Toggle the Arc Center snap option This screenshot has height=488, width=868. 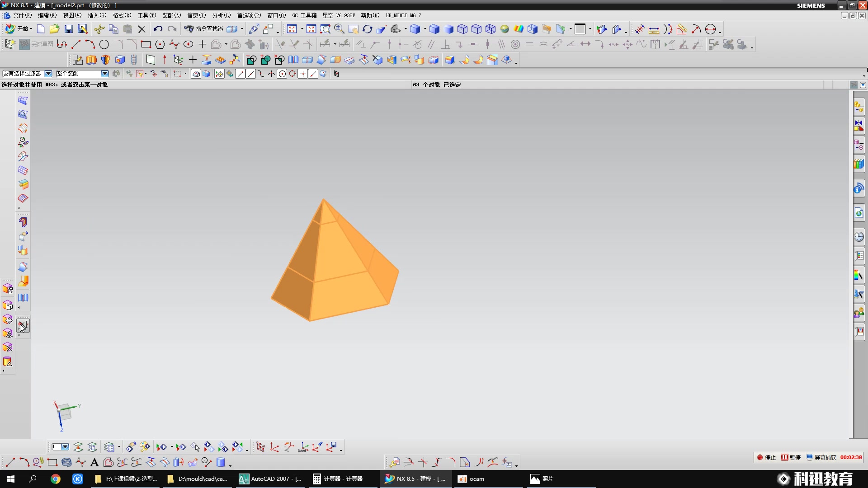(x=282, y=74)
